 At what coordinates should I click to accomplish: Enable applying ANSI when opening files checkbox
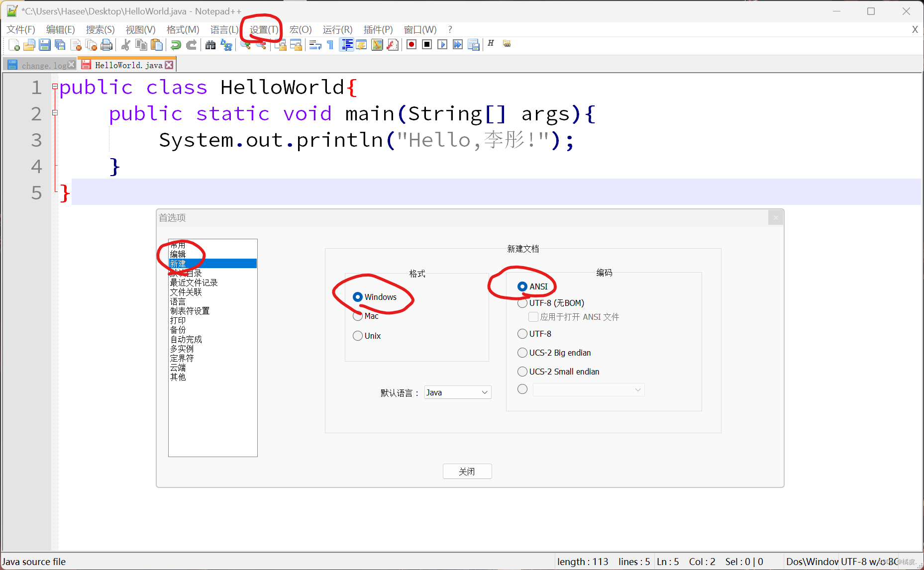(x=533, y=317)
